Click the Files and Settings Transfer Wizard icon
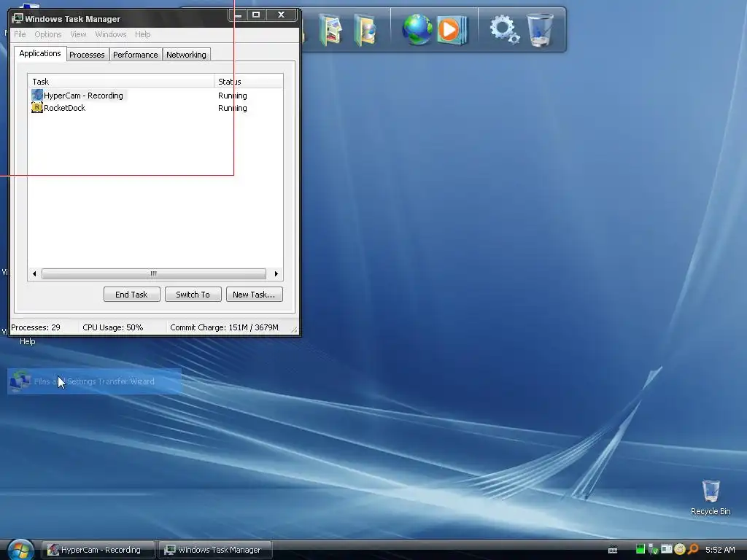Viewport: 747px width, 560px height. (20, 381)
